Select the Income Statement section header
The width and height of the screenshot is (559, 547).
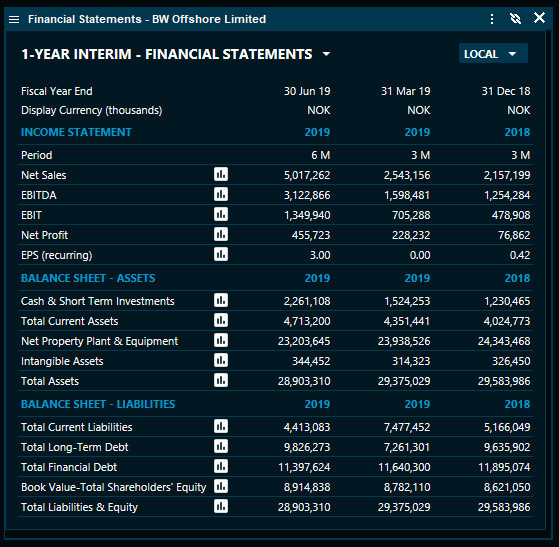76,132
